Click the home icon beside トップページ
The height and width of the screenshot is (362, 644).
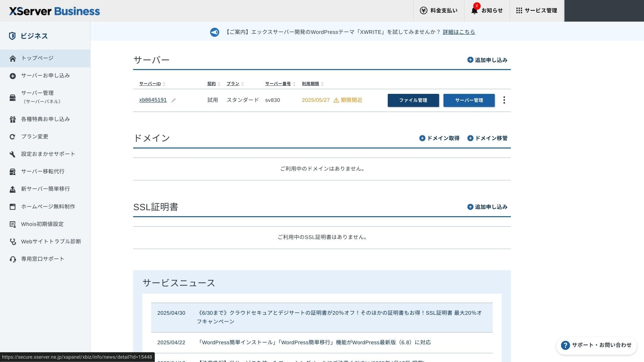click(x=13, y=59)
